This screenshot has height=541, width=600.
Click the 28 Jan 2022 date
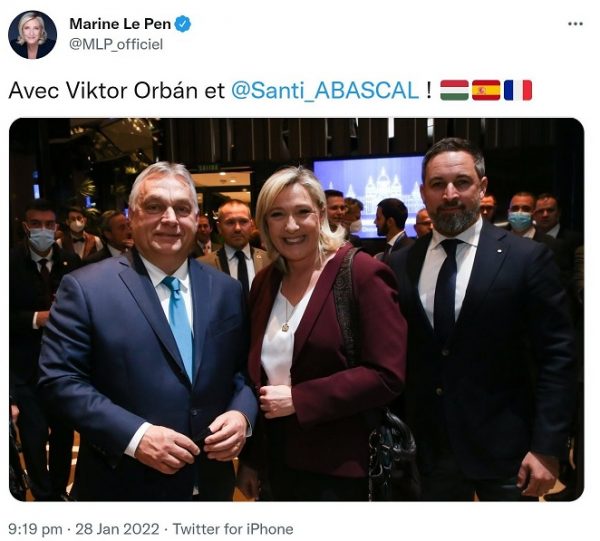pos(117,530)
